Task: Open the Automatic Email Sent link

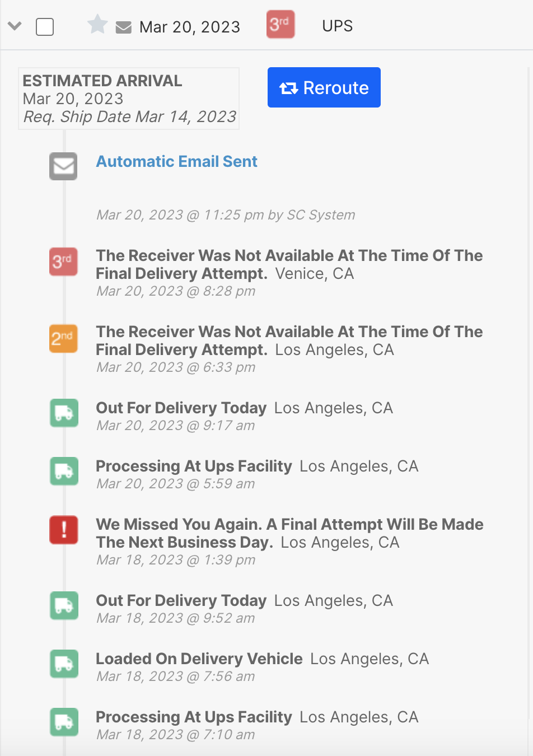Action: pos(176,162)
